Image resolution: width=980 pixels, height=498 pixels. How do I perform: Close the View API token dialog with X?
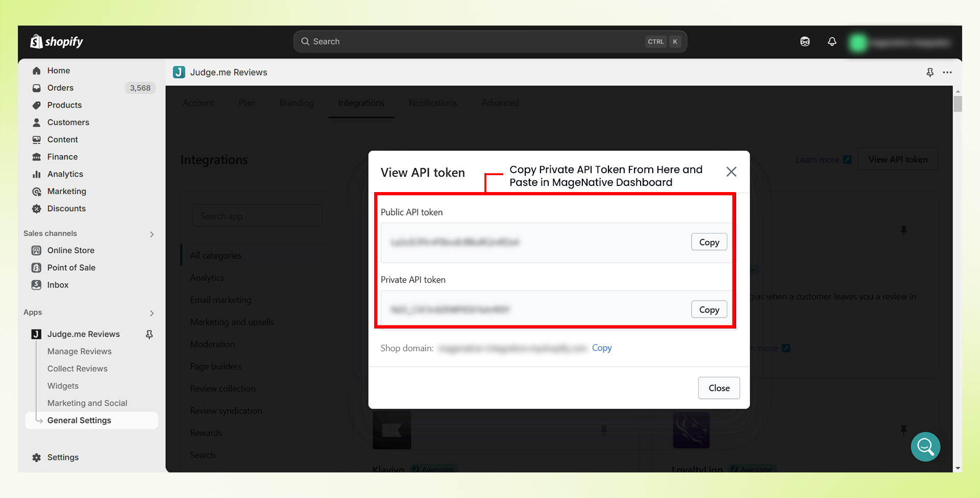click(731, 172)
